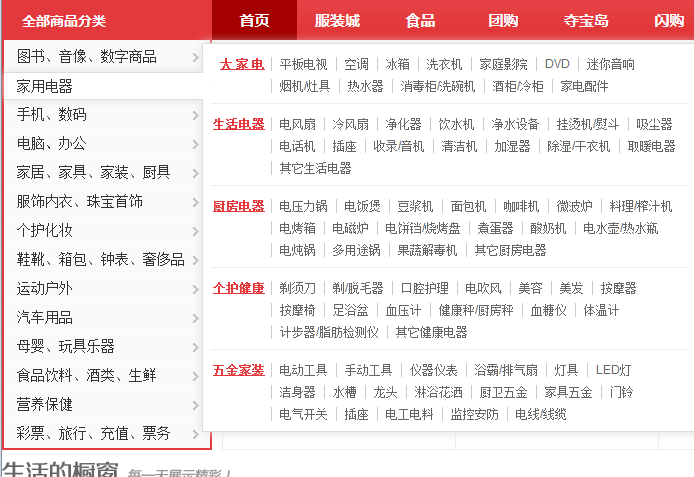The height and width of the screenshot is (477, 694).
Task: Click the 个护健康 section heading
Action: [239, 288]
